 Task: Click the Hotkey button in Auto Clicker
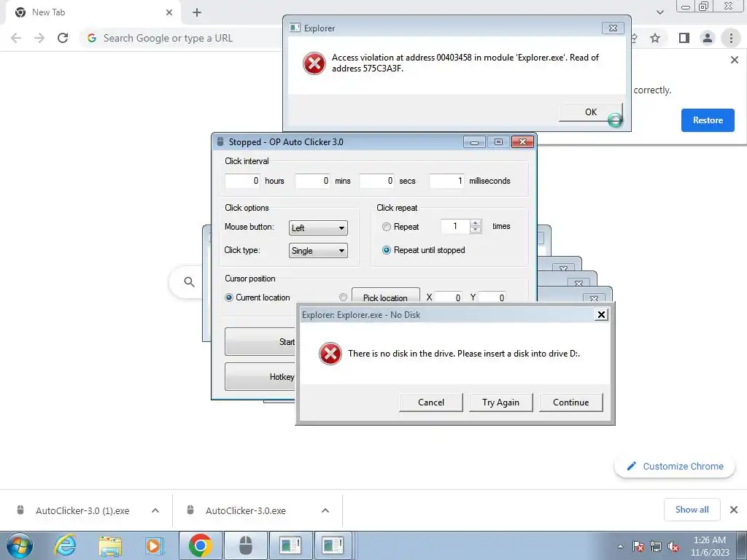click(x=261, y=377)
